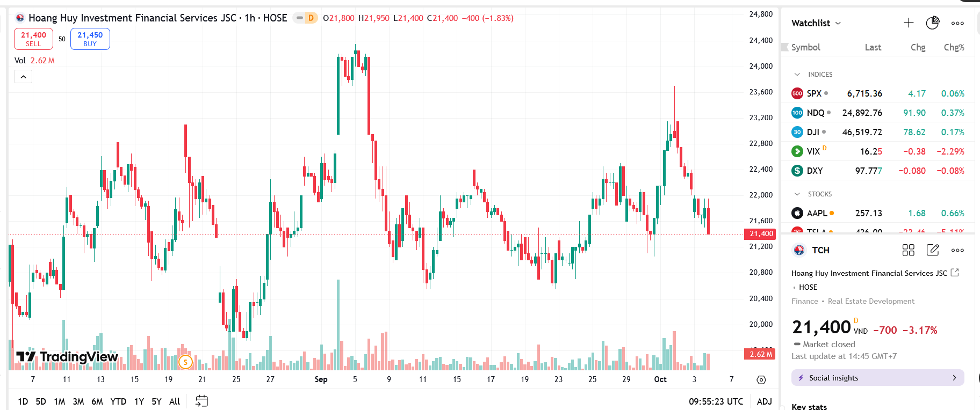
Task: Add a symbol to the watchlist
Action: pos(908,23)
